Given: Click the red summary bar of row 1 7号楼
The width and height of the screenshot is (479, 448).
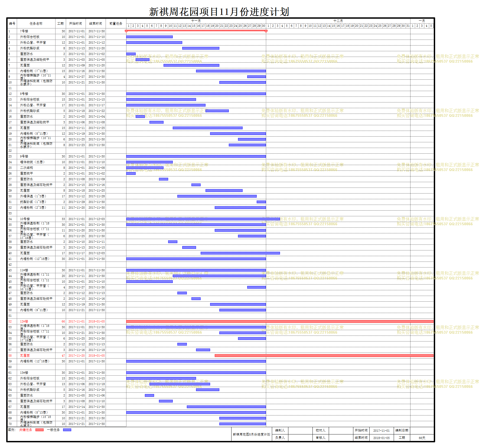Looking at the screenshot, I should point(196,31).
